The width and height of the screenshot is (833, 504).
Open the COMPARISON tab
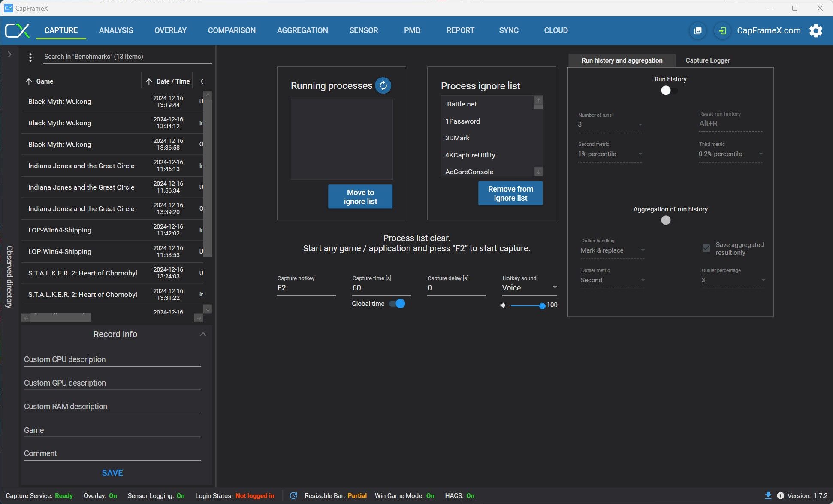[x=232, y=30]
